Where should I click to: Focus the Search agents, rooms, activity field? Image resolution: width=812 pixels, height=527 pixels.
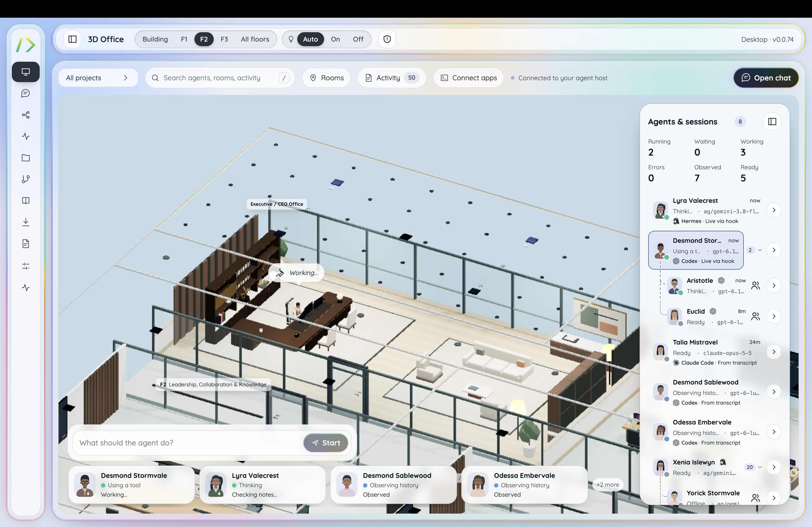[220, 78]
